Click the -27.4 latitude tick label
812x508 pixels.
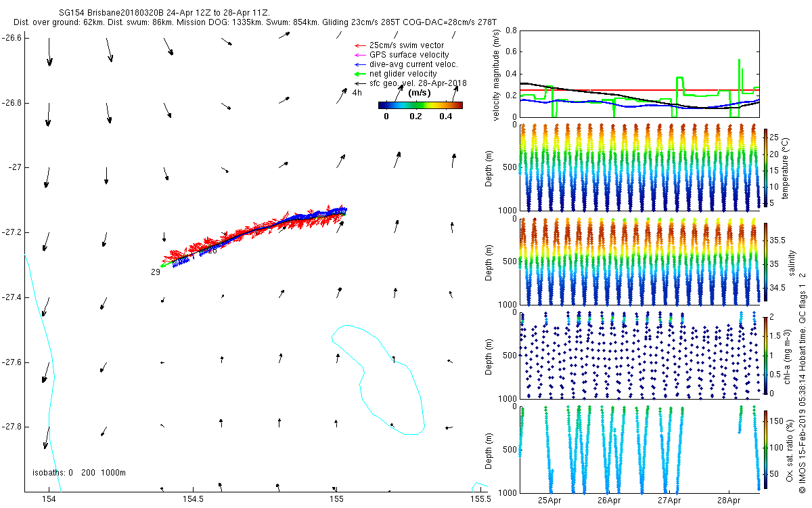pyautogui.click(x=13, y=297)
